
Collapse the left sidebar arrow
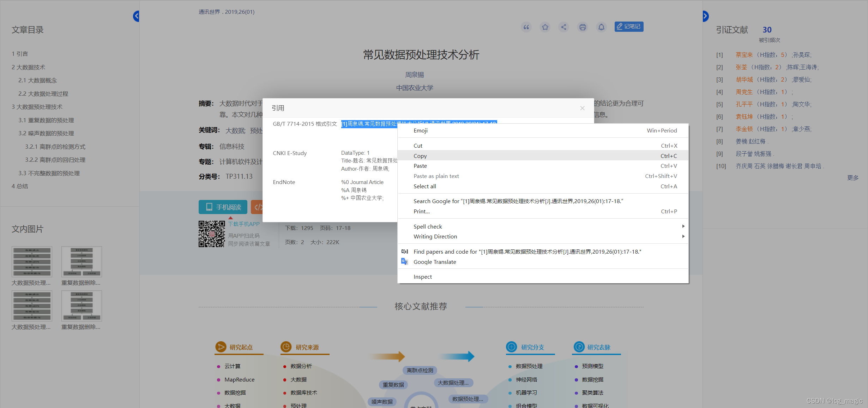point(136,16)
